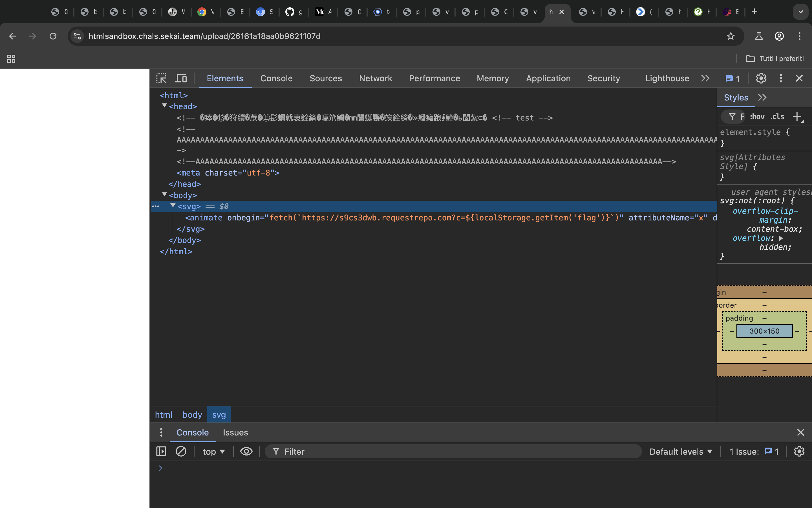Collapse the head element node
The height and width of the screenshot is (508, 812).
[x=164, y=106]
